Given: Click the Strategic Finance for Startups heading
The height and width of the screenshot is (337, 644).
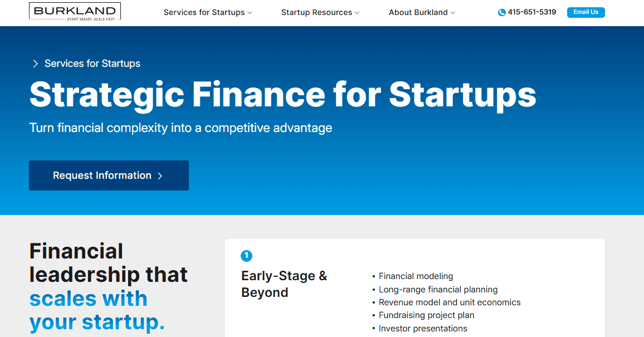Looking at the screenshot, I should 282,94.
